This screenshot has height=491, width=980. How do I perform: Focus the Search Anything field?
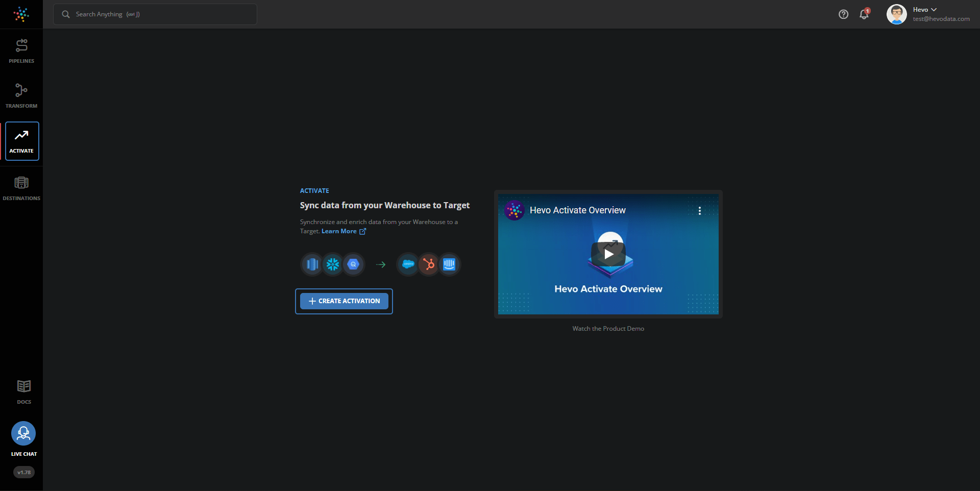click(155, 14)
